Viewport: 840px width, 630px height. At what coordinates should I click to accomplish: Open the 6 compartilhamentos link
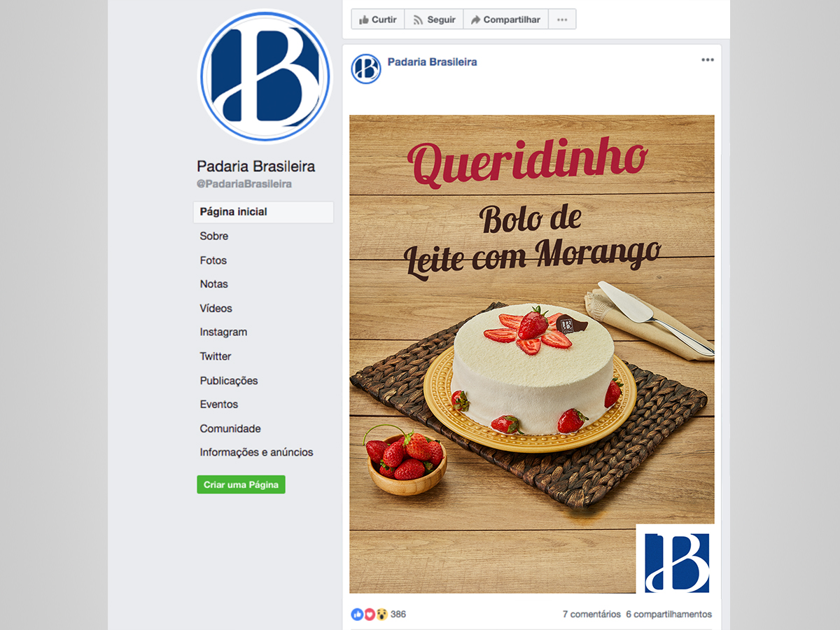pyautogui.click(x=669, y=615)
